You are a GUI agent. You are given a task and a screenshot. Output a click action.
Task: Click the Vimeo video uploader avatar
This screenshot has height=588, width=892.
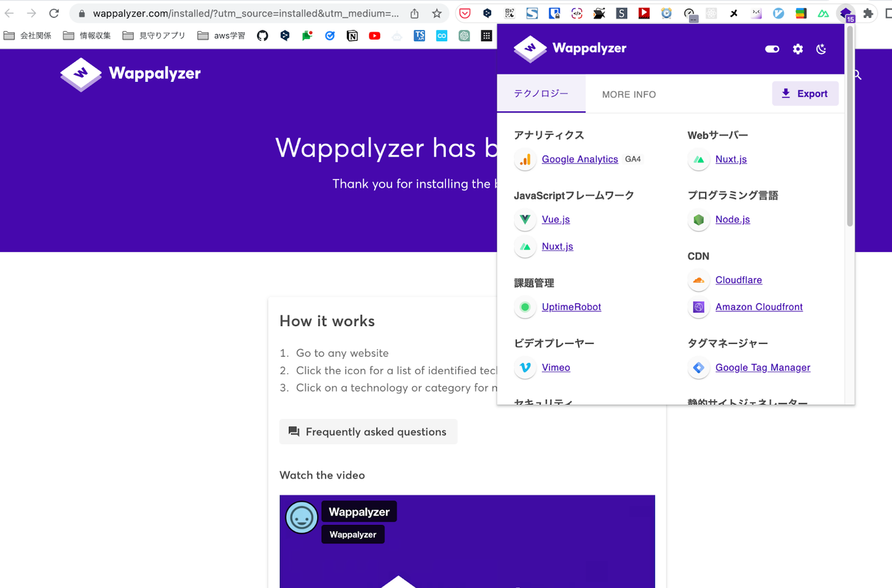pos(302,517)
